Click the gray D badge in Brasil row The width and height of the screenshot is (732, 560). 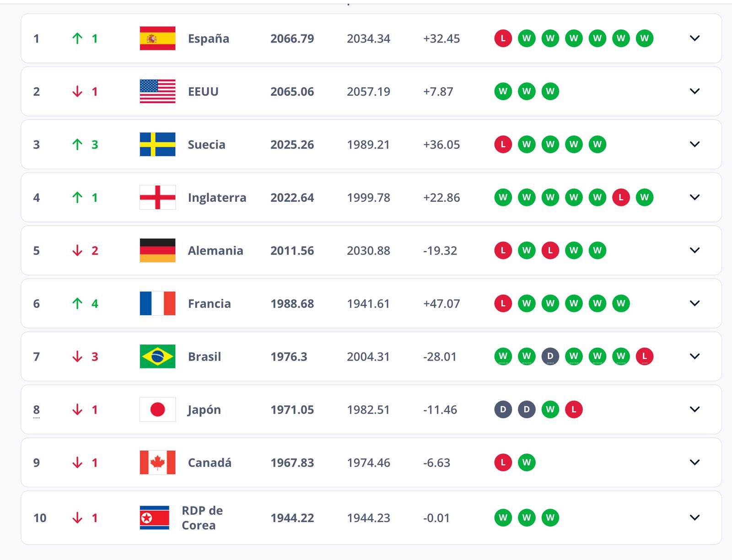click(x=550, y=356)
